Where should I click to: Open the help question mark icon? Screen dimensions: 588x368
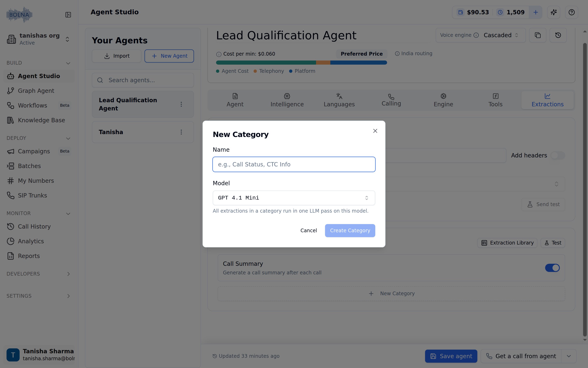571,12
